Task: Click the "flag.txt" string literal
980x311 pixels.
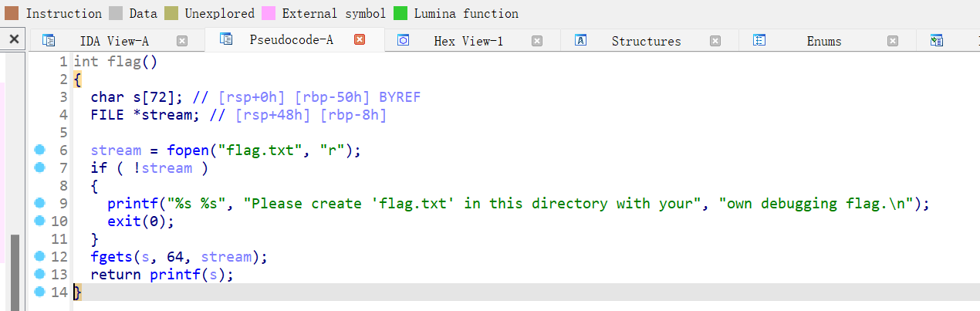Action: tap(260, 150)
